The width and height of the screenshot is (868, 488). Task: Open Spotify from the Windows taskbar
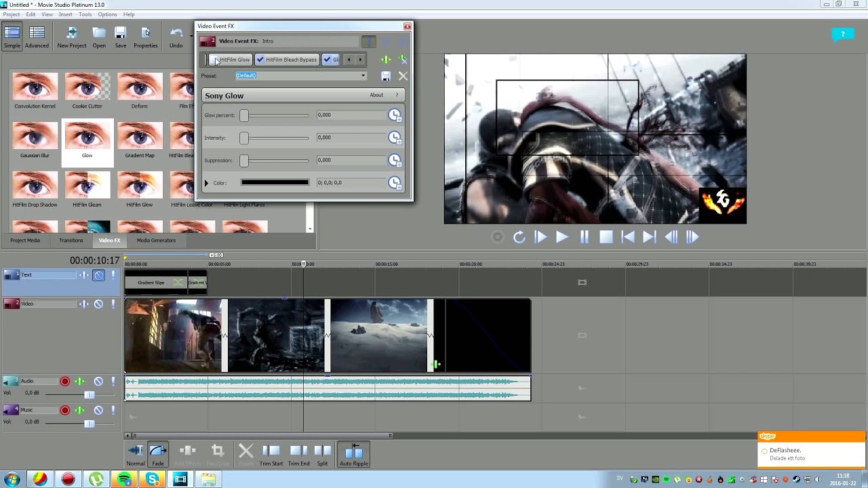(x=124, y=479)
